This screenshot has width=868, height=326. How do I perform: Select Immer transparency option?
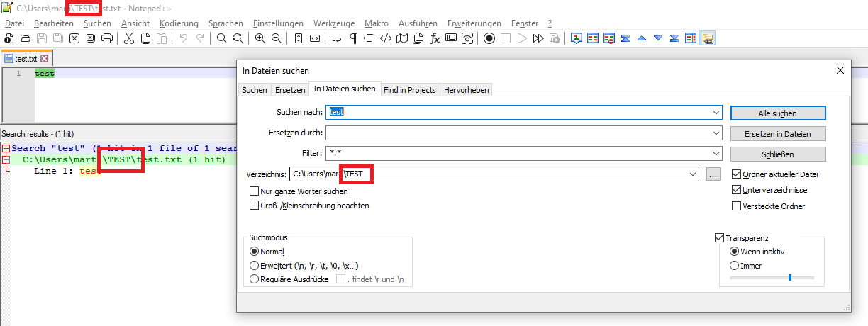pyautogui.click(x=735, y=266)
